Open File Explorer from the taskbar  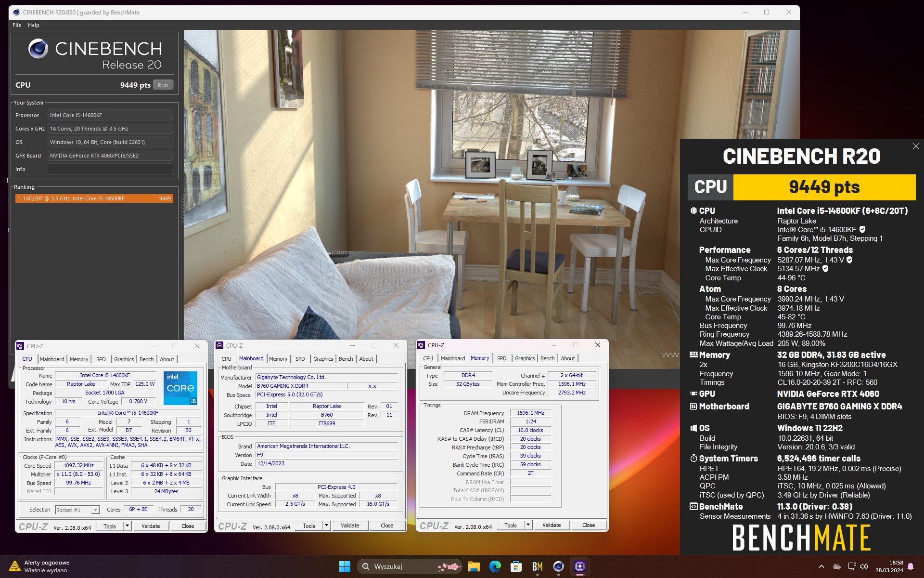(x=474, y=566)
